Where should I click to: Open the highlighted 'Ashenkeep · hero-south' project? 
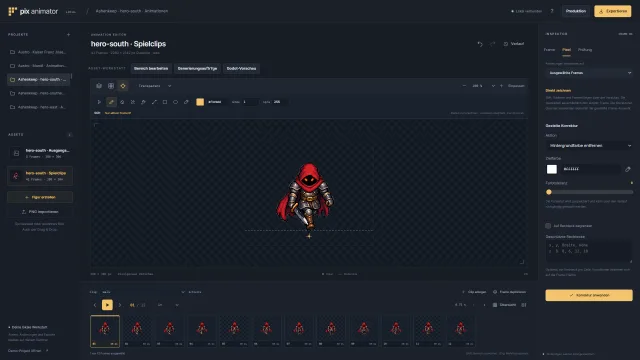coord(39,80)
